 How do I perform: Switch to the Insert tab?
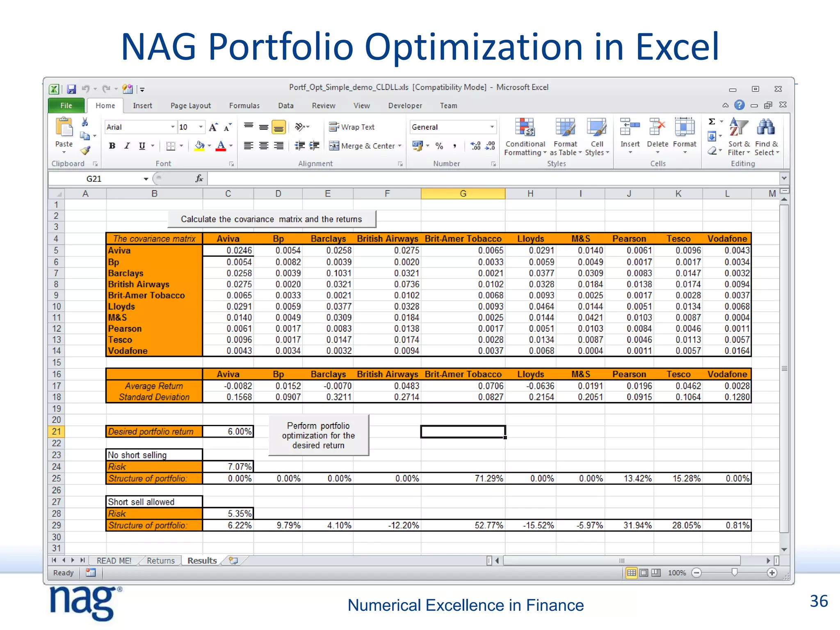point(142,105)
